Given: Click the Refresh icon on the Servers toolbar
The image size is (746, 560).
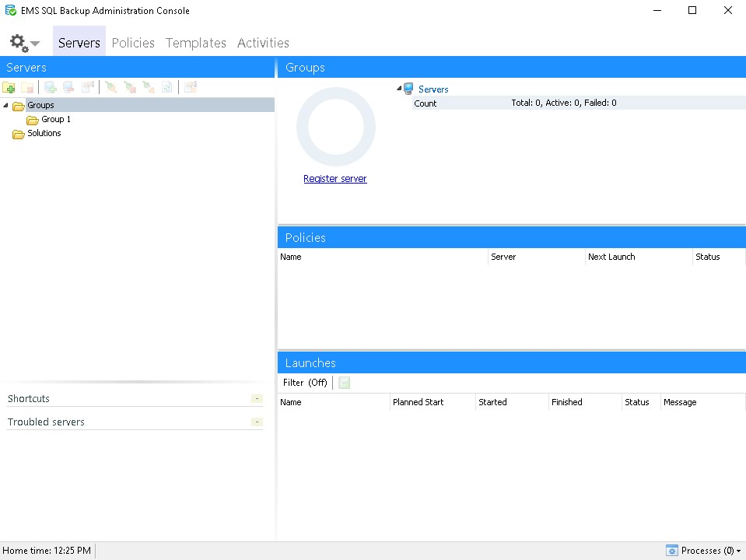Looking at the screenshot, I should (x=167, y=87).
